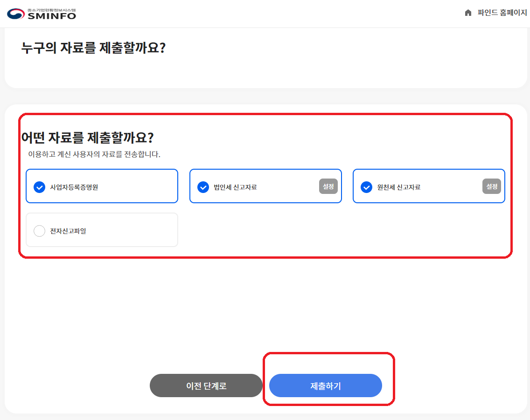Open settings for 원천세 신고자료
Viewport: 530px width, 420px height.
coord(491,186)
